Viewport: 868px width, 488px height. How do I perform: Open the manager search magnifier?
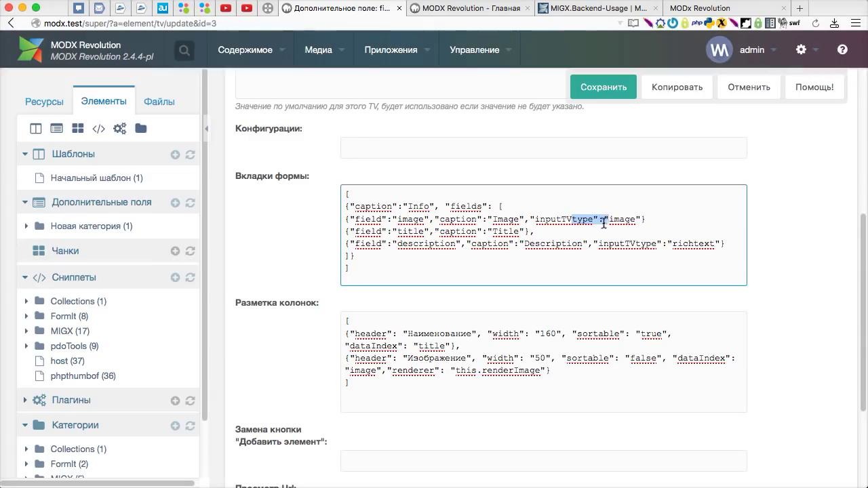(184, 50)
